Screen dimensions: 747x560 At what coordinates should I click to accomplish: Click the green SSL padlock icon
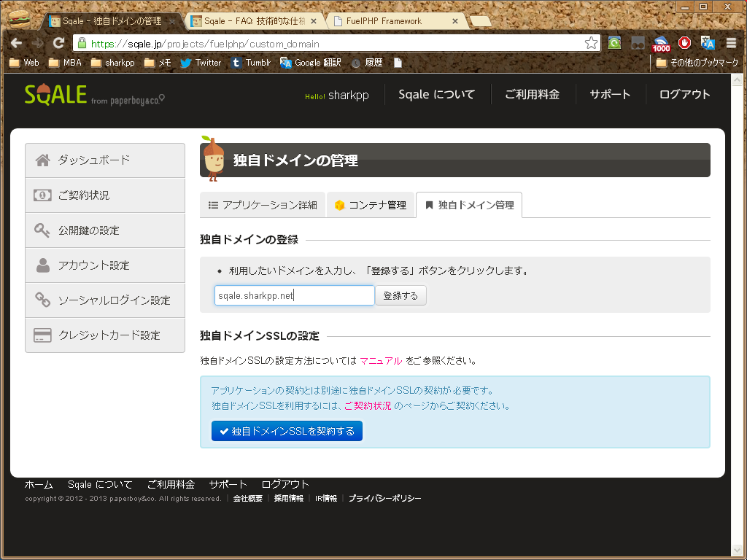click(x=82, y=43)
